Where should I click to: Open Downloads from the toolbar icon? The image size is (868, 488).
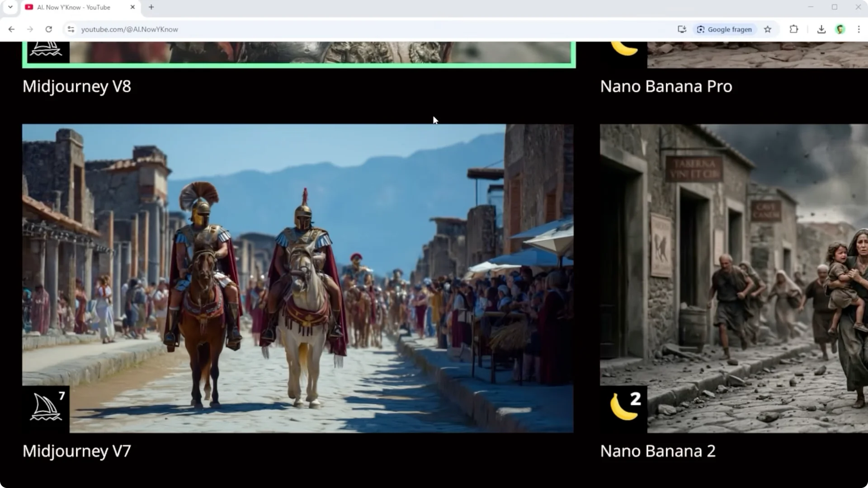820,29
